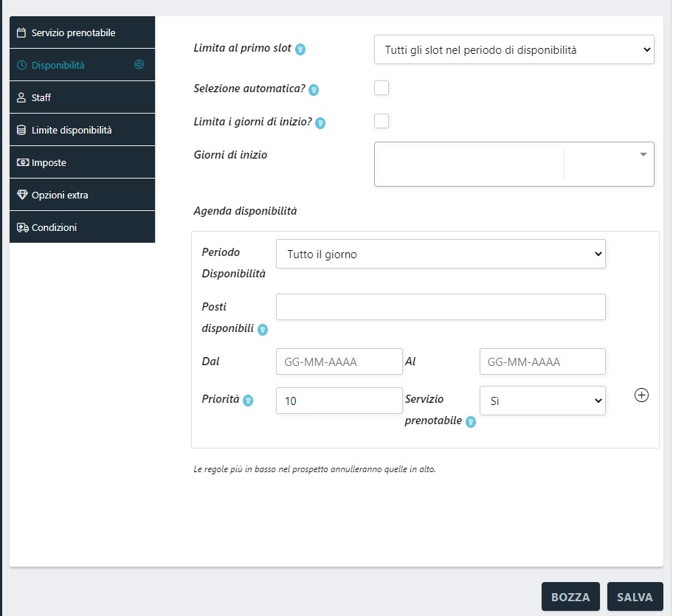Viewport: 673px width, 616px height.
Task: Focus the Dal start date field
Action: pyautogui.click(x=339, y=361)
